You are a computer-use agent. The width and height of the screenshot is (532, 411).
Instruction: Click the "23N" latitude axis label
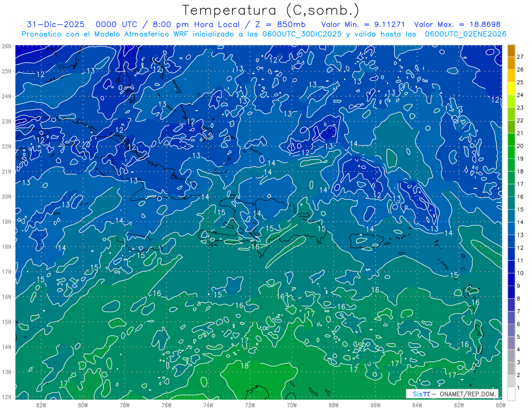click(x=7, y=121)
